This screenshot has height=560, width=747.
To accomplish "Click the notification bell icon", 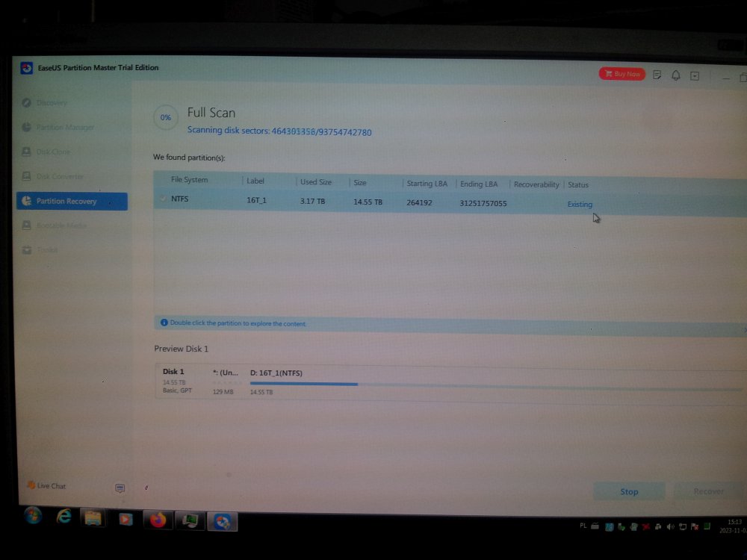I will (676, 75).
